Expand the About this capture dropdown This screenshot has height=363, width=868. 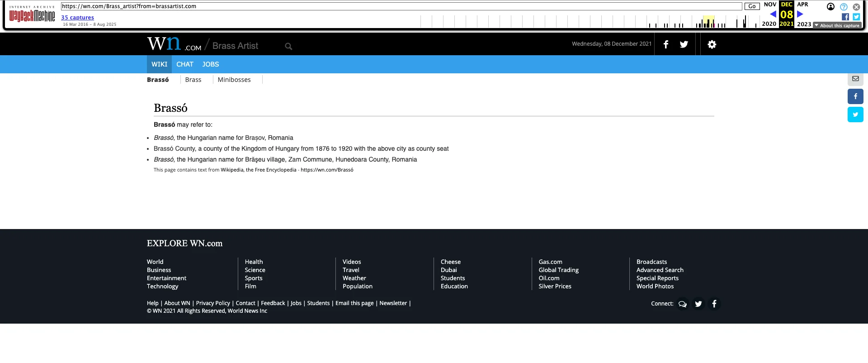(837, 25)
